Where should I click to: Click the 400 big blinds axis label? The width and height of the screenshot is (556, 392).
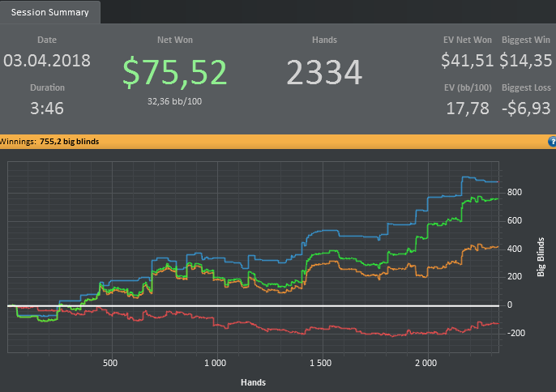pyautogui.click(x=515, y=249)
